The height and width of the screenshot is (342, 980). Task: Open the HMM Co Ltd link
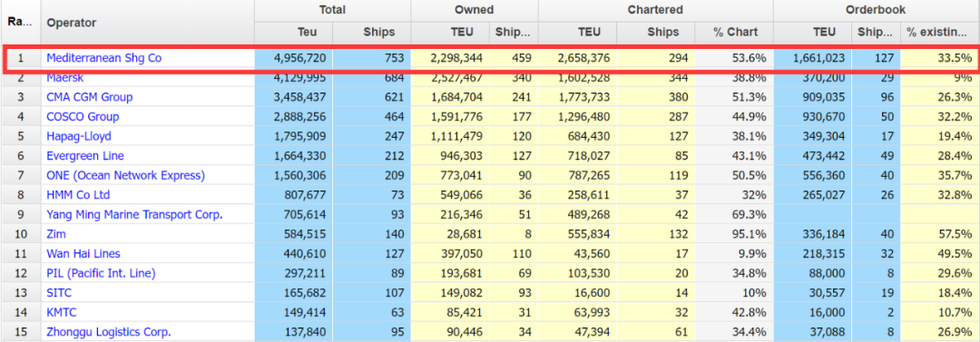coord(78,195)
